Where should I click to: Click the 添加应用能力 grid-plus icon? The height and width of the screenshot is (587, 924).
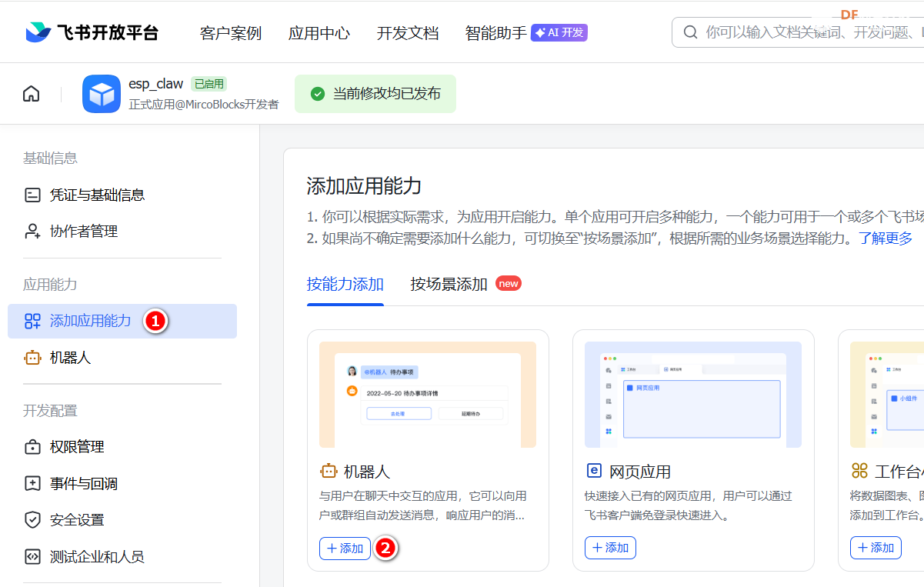(x=32, y=321)
